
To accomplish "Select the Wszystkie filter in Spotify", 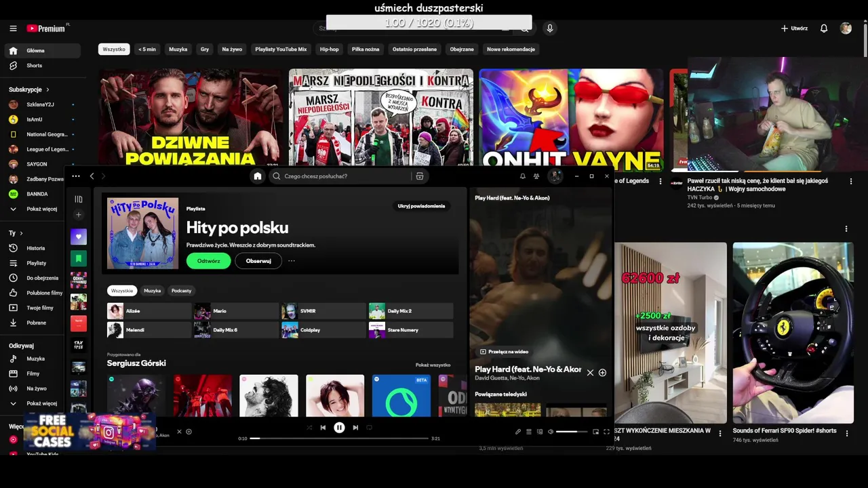I will click(122, 291).
